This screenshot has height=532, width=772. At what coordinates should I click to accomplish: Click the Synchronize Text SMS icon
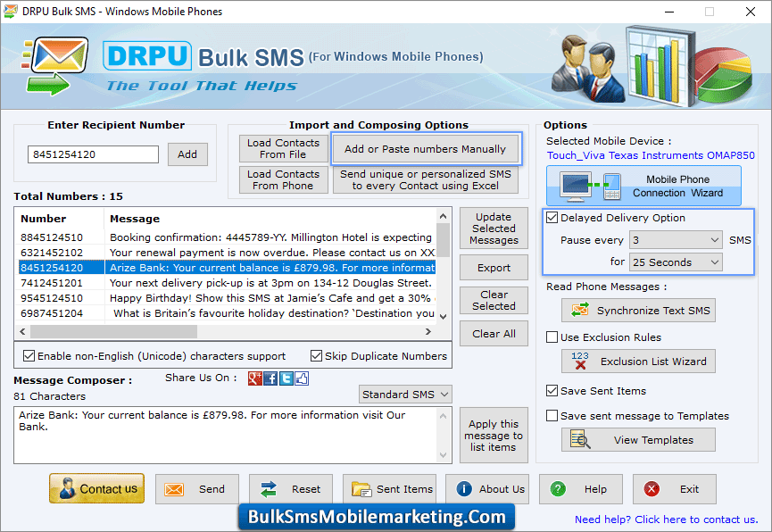(580, 310)
